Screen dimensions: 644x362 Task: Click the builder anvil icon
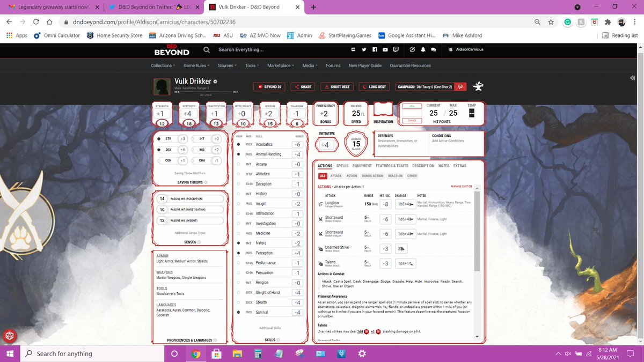click(x=479, y=86)
